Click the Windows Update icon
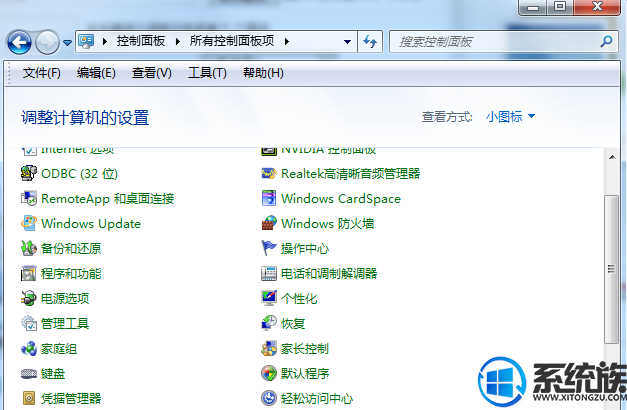The height and width of the screenshot is (410, 627). coord(29,223)
